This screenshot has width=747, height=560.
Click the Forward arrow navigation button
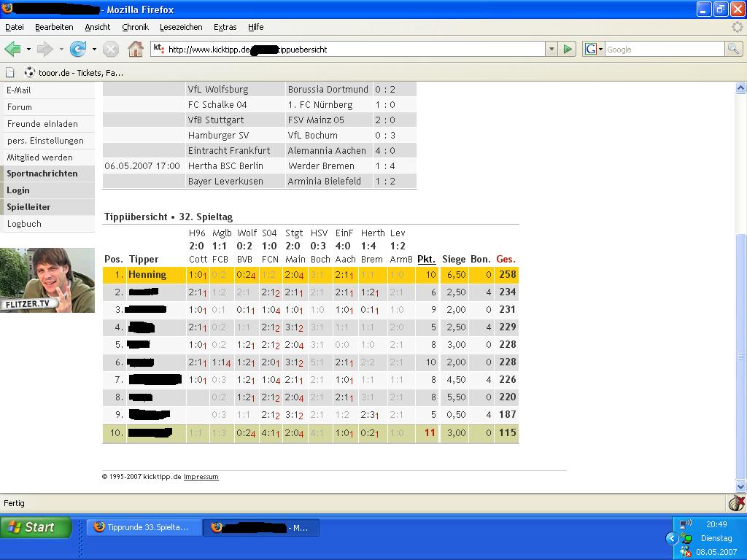pyautogui.click(x=45, y=49)
